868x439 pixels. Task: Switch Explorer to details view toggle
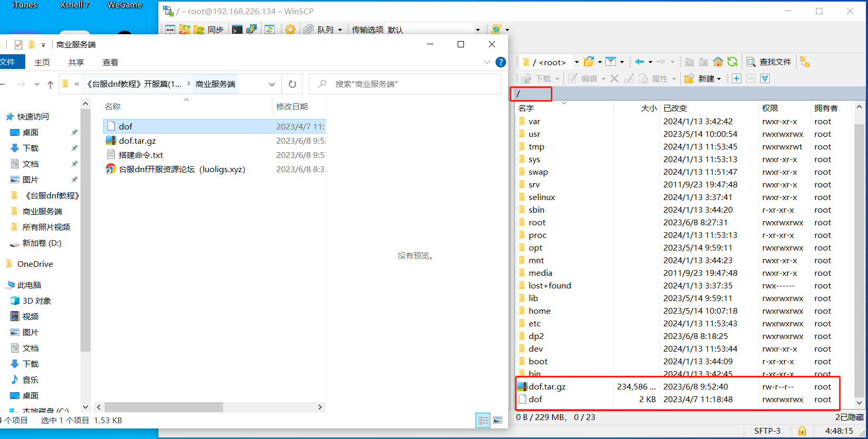tap(483, 420)
